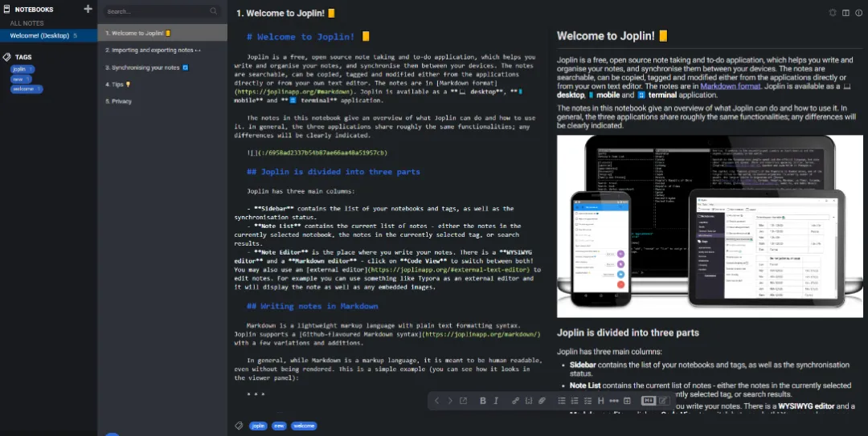Click joplinapp.org/#markdown URL in editor

coord(294,92)
